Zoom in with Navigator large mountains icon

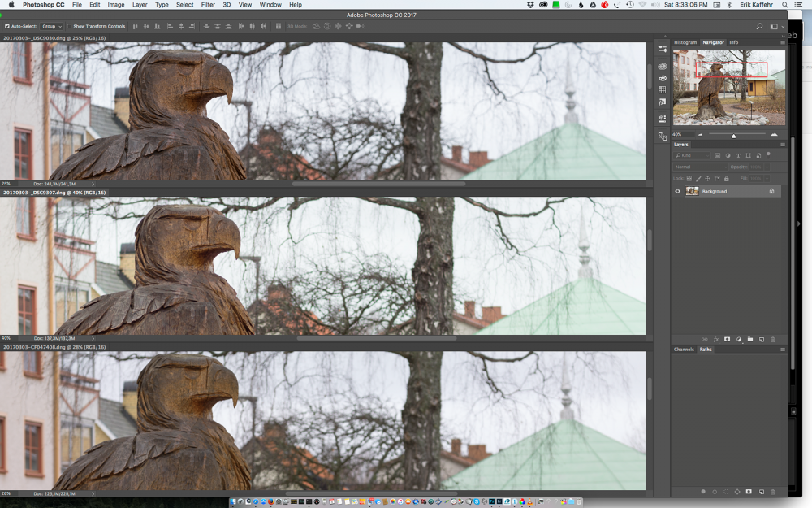[x=774, y=135]
